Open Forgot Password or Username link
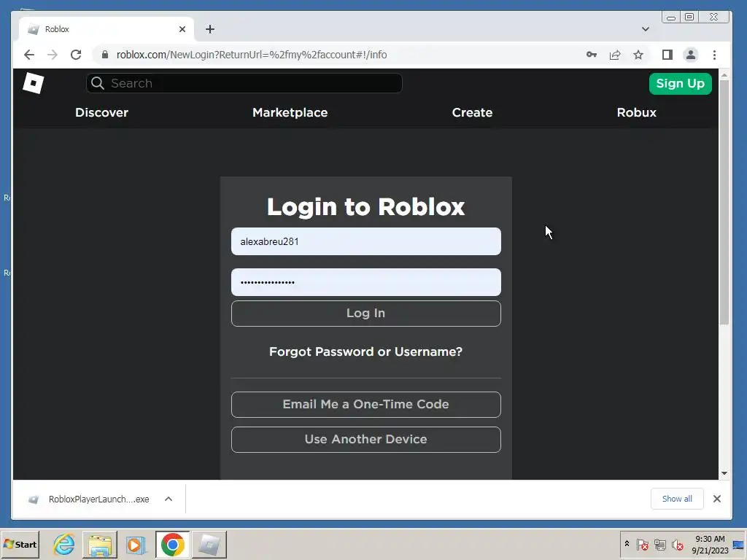Viewport: 747px width, 560px height. (x=366, y=352)
